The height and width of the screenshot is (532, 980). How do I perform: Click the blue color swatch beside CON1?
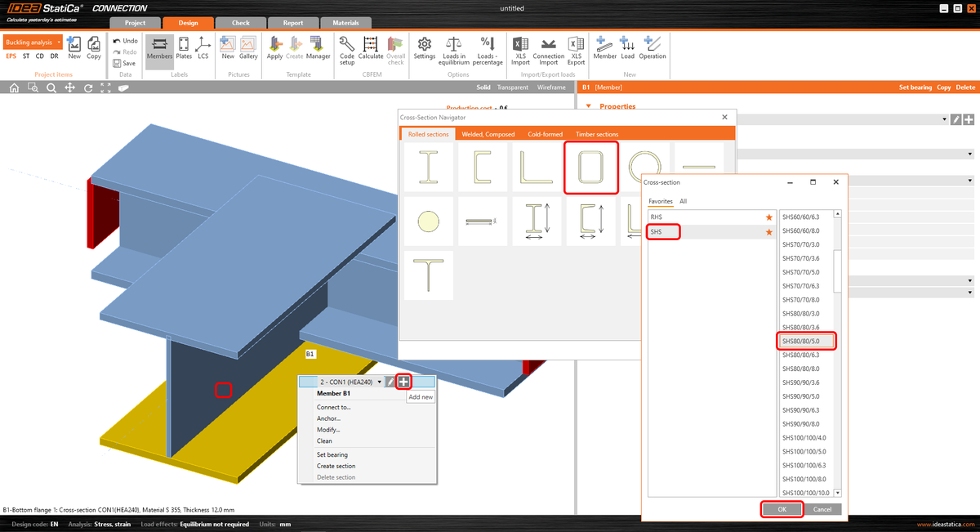point(308,381)
